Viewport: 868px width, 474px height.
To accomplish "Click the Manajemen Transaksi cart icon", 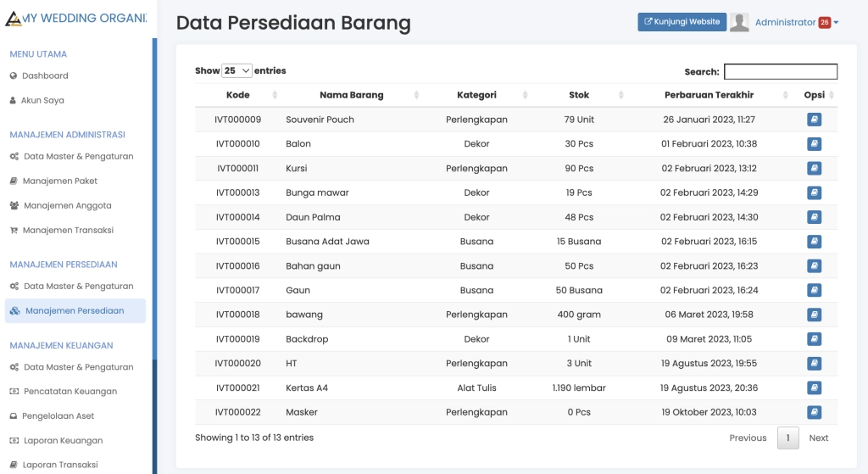I will tap(14, 231).
